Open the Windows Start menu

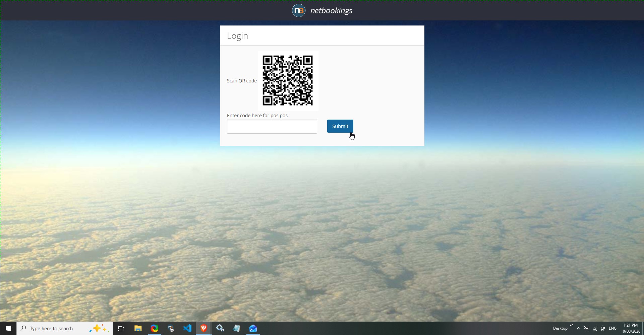click(x=8, y=328)
